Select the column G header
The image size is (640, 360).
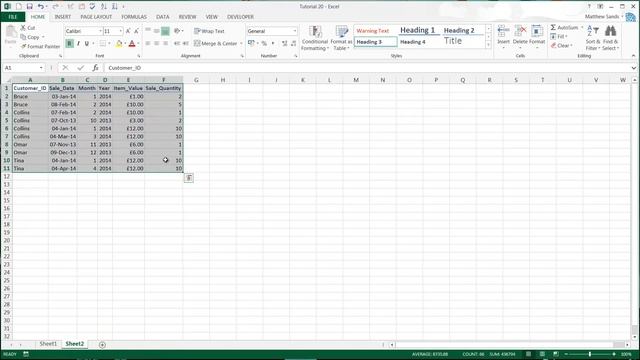click(196, 80)
